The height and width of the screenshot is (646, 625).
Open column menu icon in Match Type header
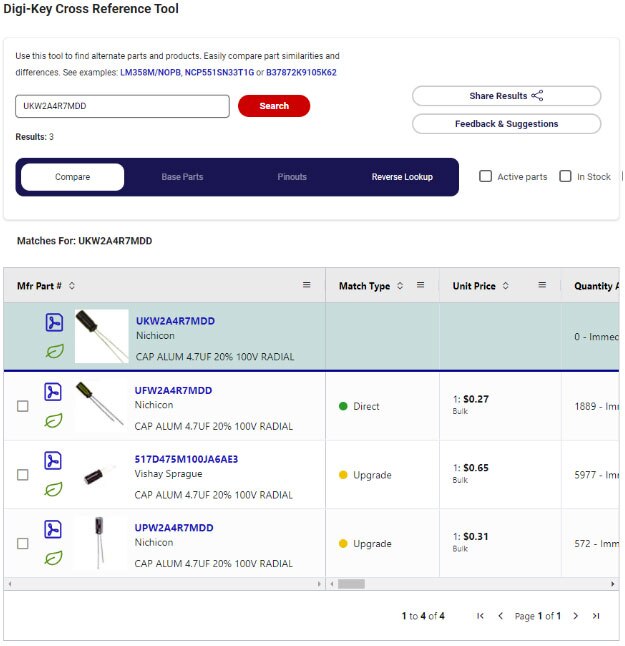(421, 285)
